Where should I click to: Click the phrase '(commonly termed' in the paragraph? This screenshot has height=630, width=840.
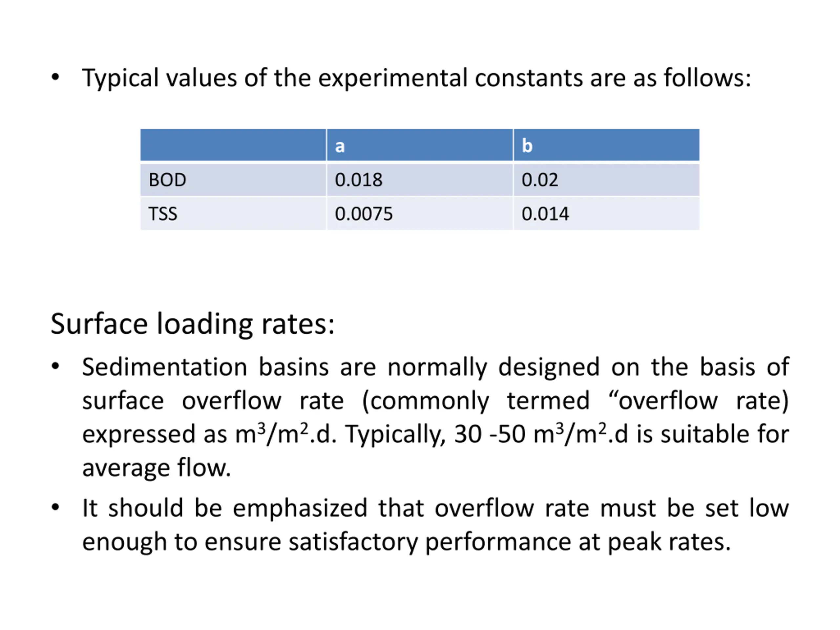click(476, 401)
